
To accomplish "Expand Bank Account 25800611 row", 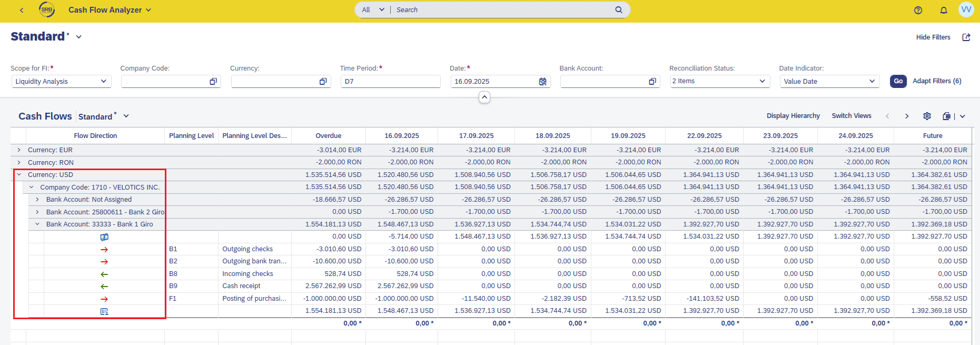I will coord(37,212).
